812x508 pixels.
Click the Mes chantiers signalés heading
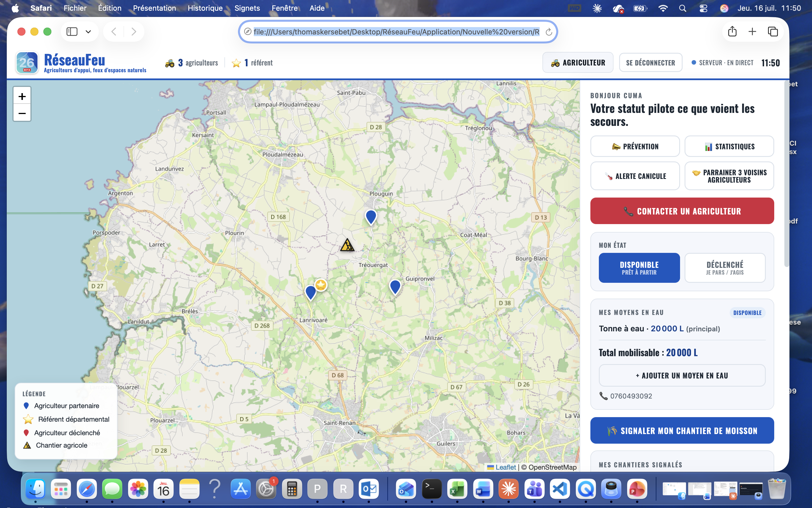(640, 465)
